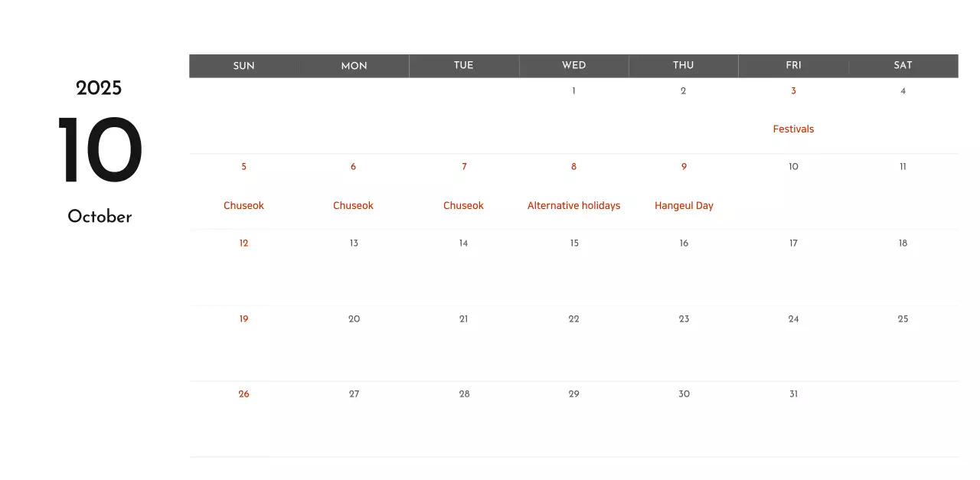Screen dimensions: 980x480
Task: Select the SUN column header
Action: 243,65
